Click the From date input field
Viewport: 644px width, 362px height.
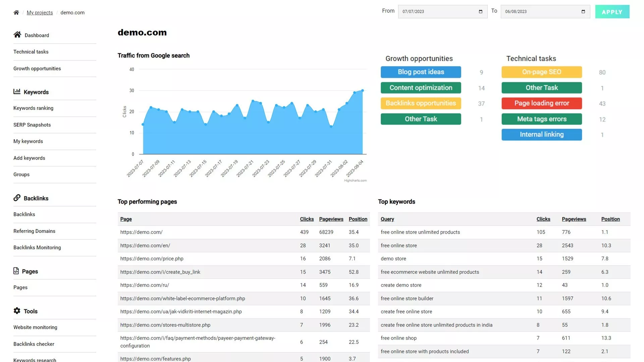tap(436, 11)
